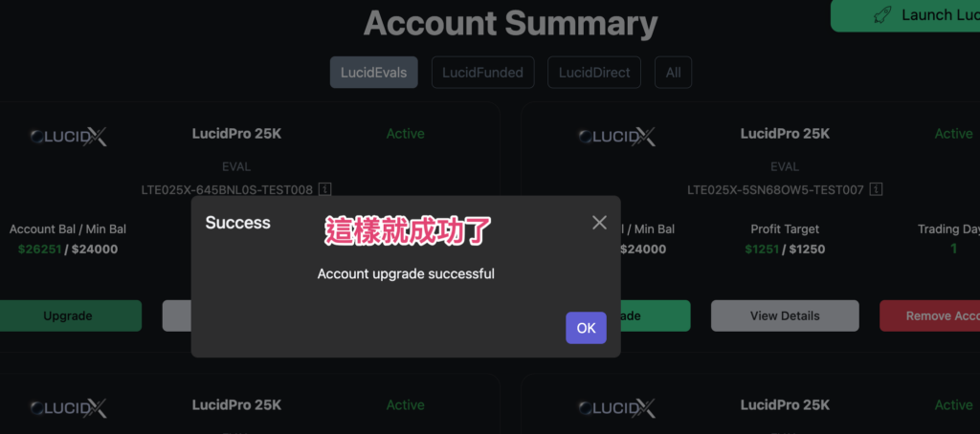Click Account upgrade successful message text
The height and width of the screenshot is (434, 980).
(x=406, y=273)
